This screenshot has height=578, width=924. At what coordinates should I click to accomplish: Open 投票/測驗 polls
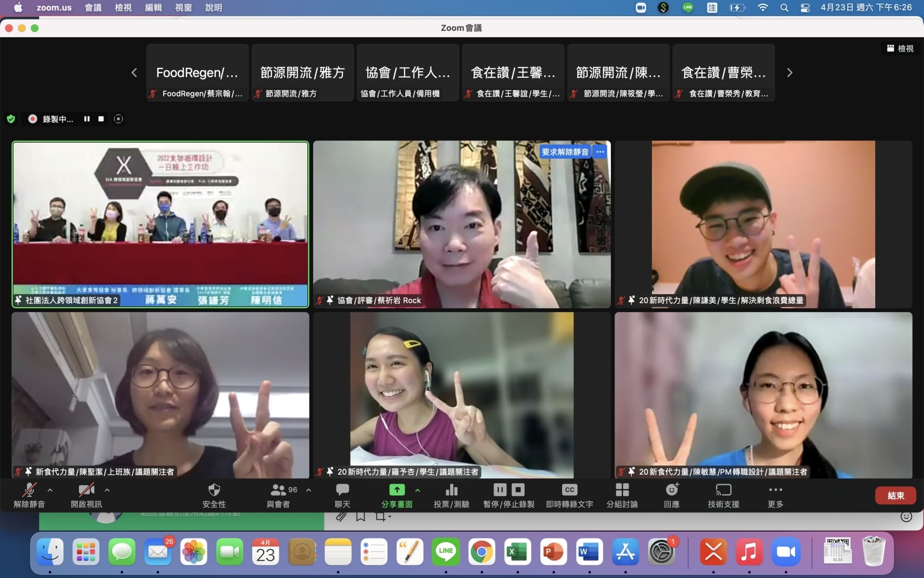pos(452,495)
